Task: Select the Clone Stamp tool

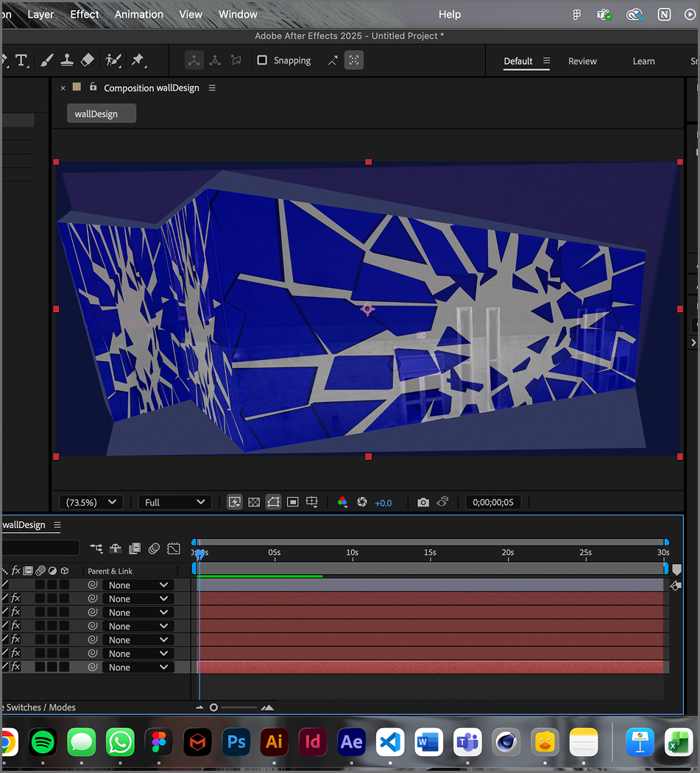Action: (66, 60)
